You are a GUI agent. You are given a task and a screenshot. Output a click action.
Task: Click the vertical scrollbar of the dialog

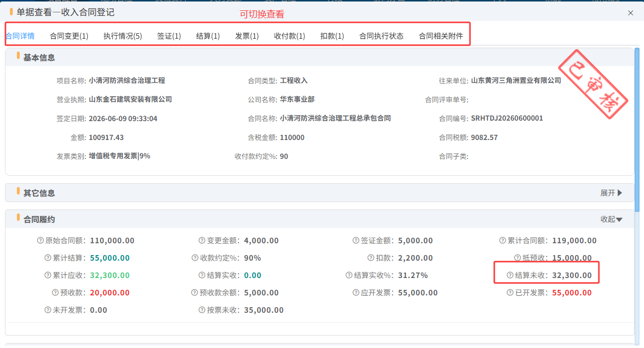tap(638, 130)
